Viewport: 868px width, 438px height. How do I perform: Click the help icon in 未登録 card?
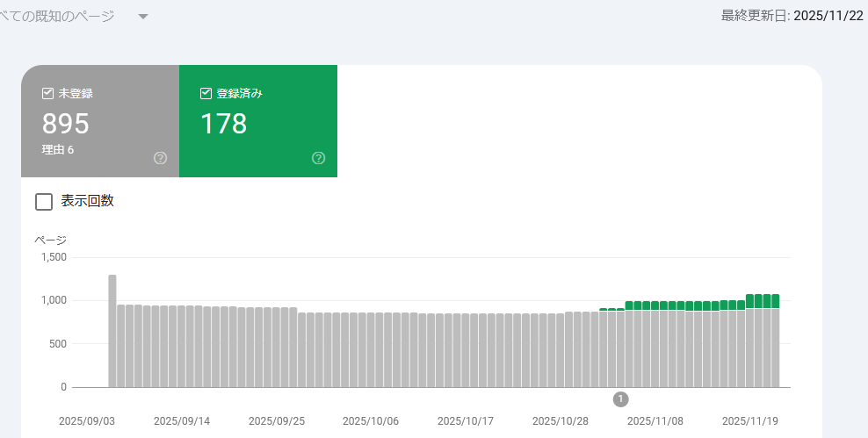click(x=160, y=158)
